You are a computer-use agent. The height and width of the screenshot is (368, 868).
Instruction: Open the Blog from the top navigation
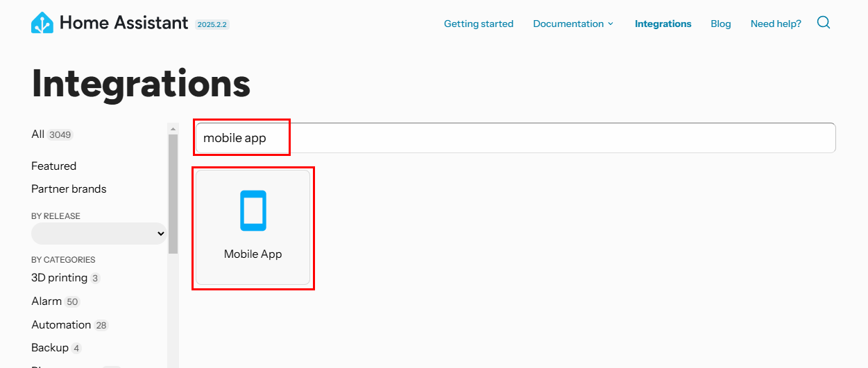point(721,24)
